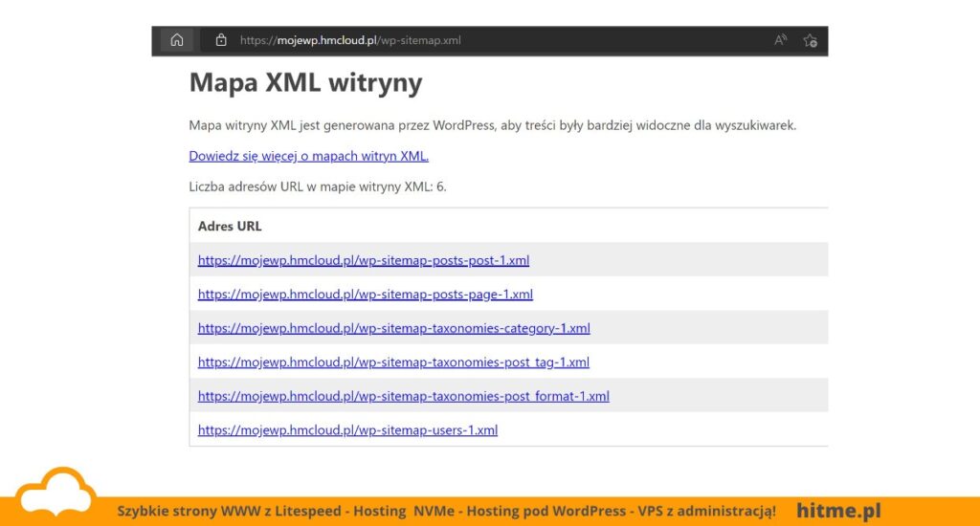Click the 'Mapa XML witryny' heading
Screen dimensions: 980x526
(x=305, y=82)
